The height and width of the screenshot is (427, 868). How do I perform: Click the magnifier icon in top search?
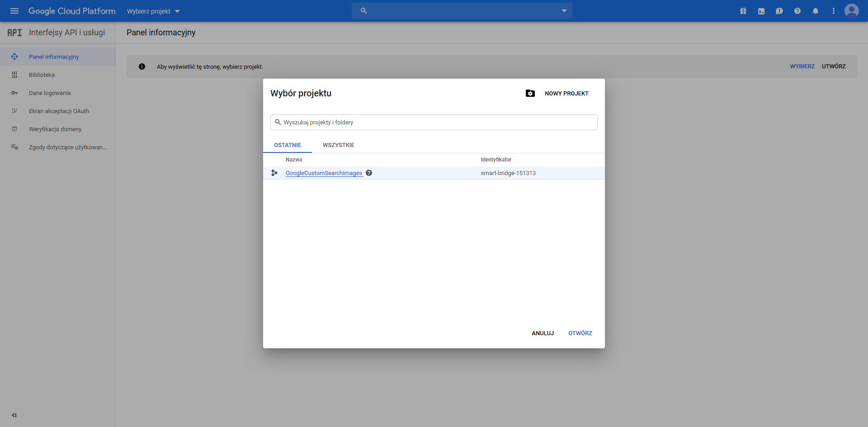[x=363, y=11]
